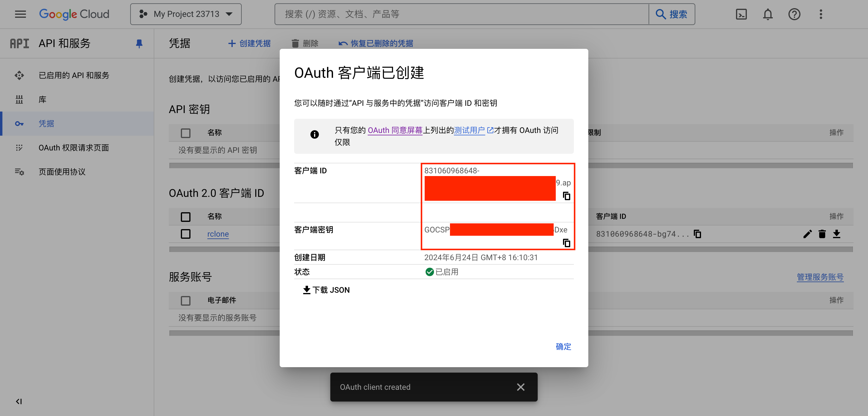
Task: Open 管理服务账号 link
Action: tap(820, 277)
